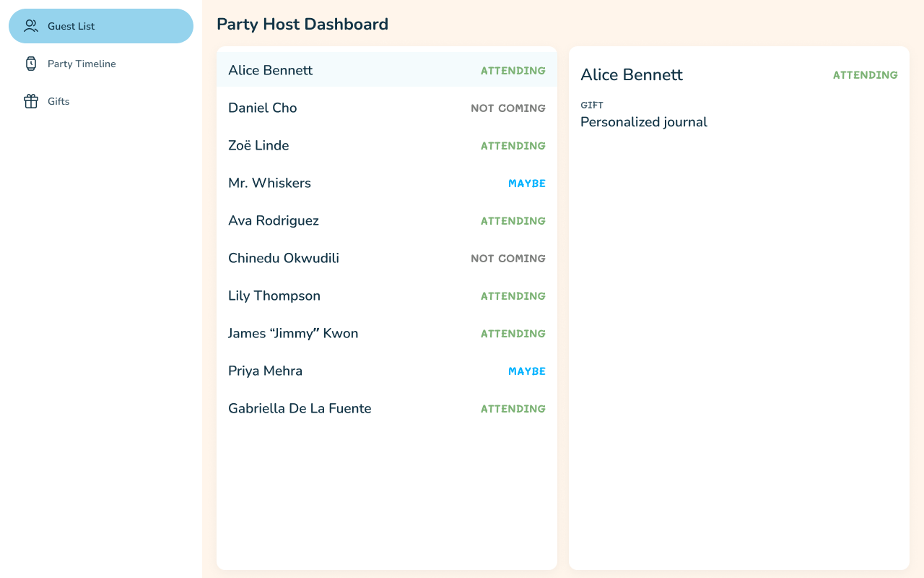Click the Personalized journal gift text
Screen dimensions: 924x578
[644, 122]
